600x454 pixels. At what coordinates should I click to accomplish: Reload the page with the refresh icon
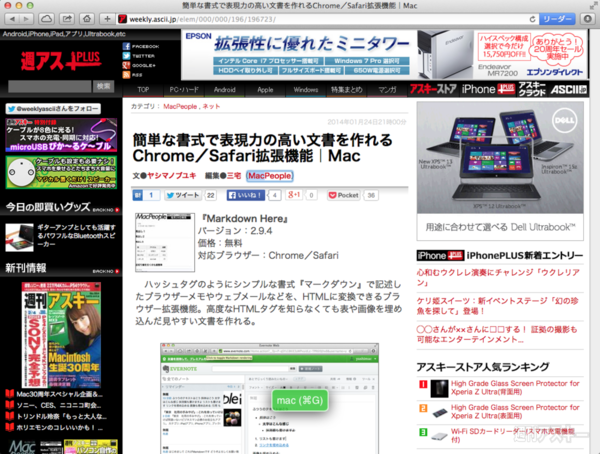(532, 19)
